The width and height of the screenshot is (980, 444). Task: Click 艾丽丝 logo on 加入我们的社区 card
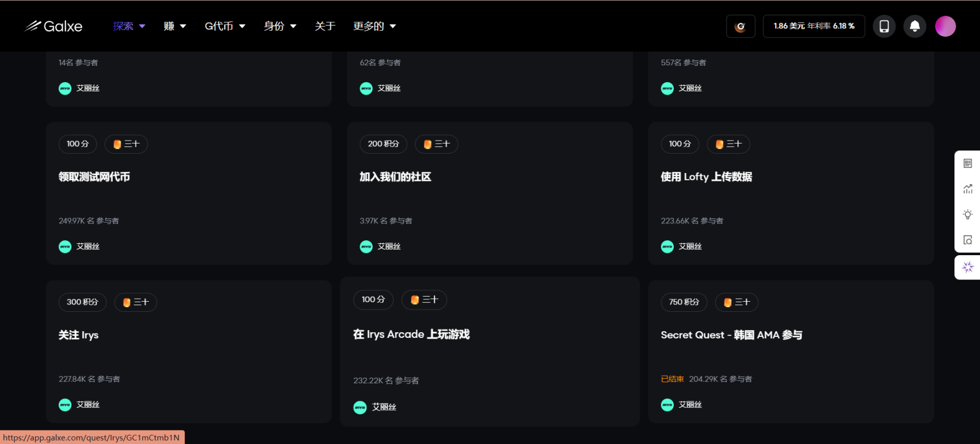[x=366, y=247]
